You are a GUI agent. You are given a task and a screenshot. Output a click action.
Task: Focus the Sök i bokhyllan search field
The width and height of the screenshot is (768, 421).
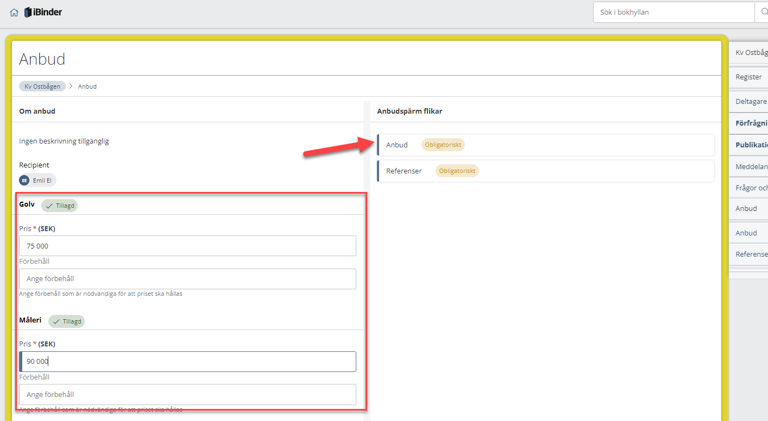[673, 13]
